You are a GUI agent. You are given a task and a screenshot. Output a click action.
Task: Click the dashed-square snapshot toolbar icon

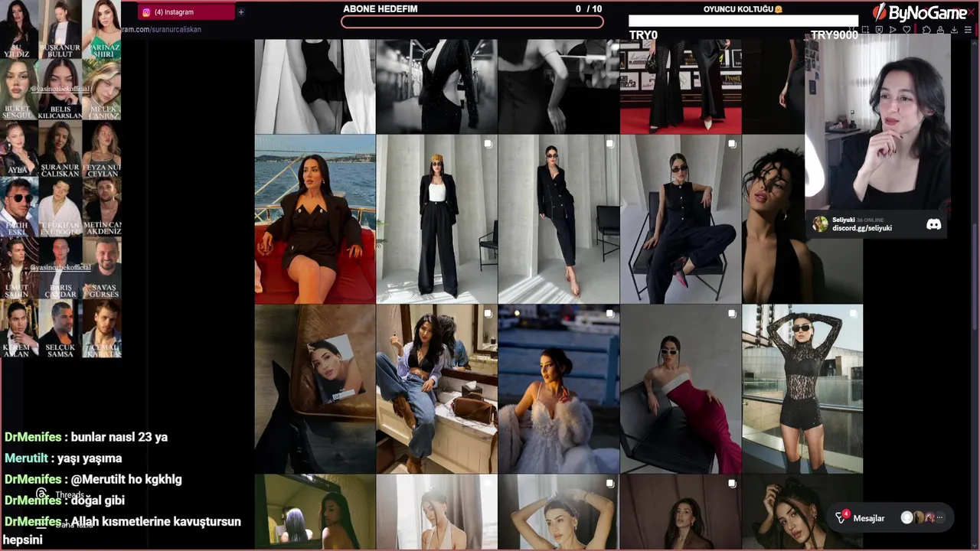pyautogui.click(x=865, y=30)
